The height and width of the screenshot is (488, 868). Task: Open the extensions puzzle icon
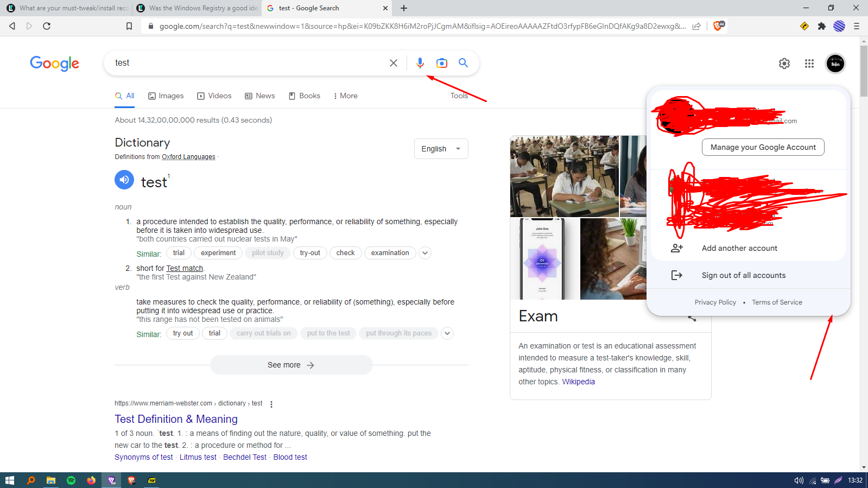tap(822, 26)
